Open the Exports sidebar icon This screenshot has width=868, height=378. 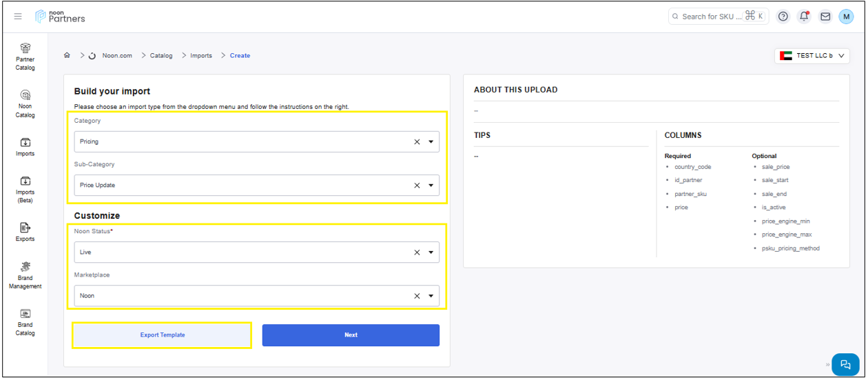(x=25, y=232)
